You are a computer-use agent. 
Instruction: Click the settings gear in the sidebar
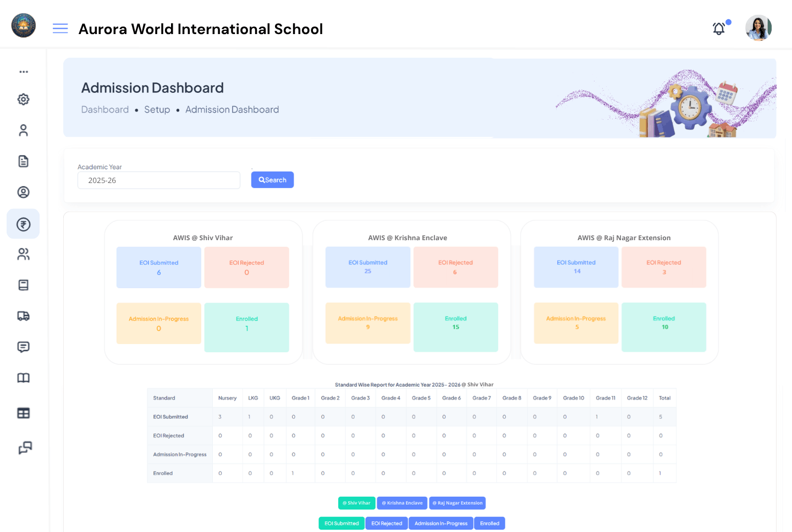(x=23, y=99)
